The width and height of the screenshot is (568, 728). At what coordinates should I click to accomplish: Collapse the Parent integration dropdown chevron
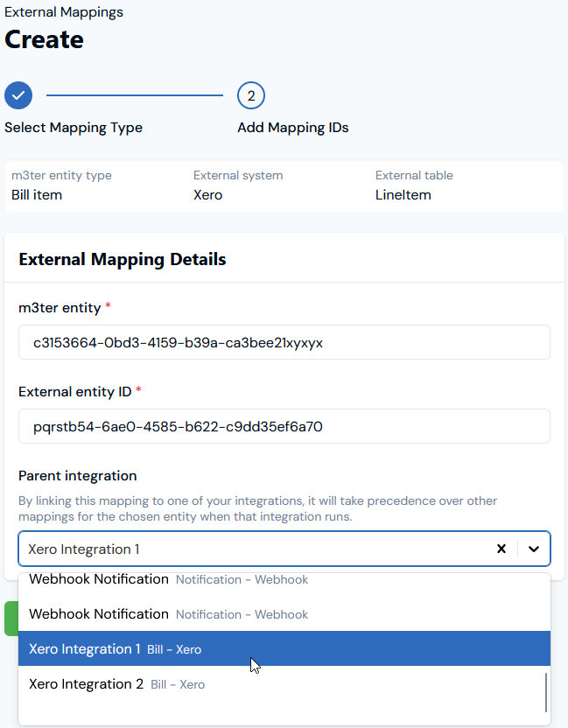534,549
